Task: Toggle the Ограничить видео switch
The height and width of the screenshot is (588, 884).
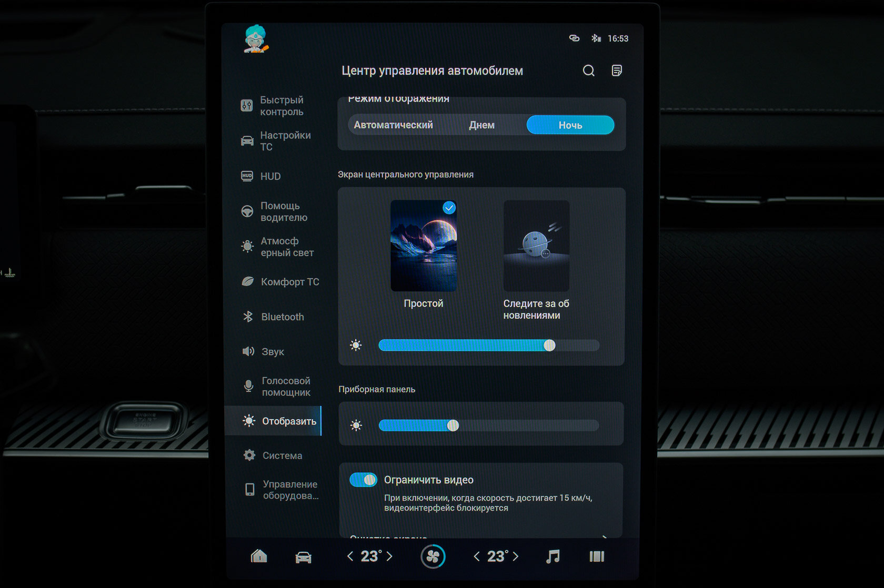Action: [x=363, y=480]
